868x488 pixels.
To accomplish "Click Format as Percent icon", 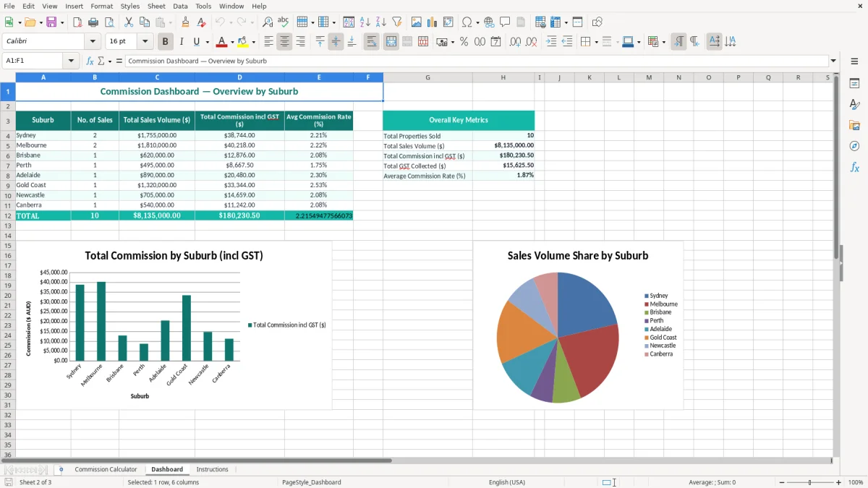I will pyautogui.click(x=464, y=42).
